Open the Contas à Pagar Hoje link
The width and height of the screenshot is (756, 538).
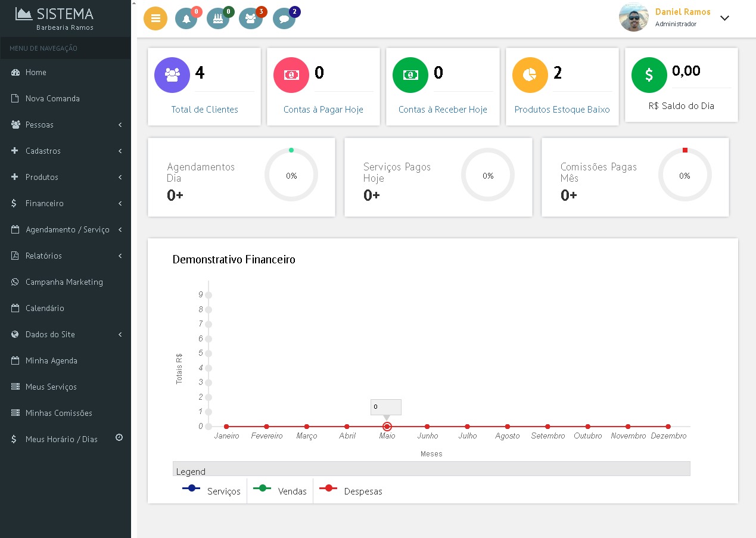pyautogui.click(x=323, y=110)
